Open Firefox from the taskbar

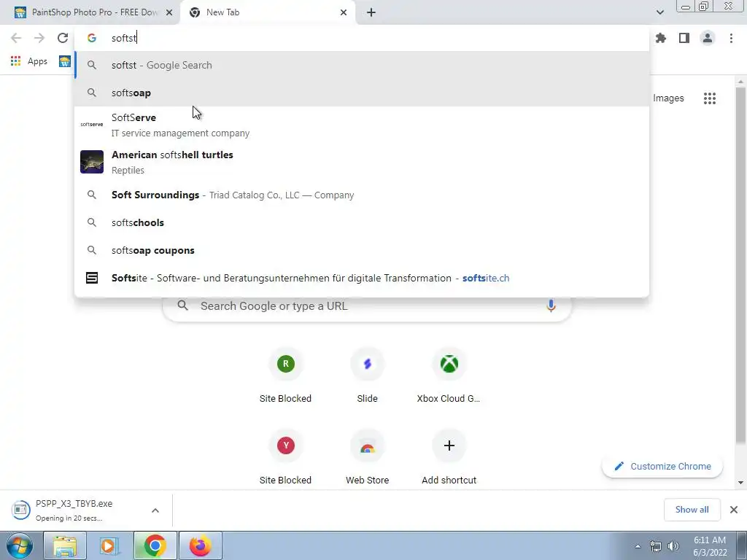[x=200, y=545]
